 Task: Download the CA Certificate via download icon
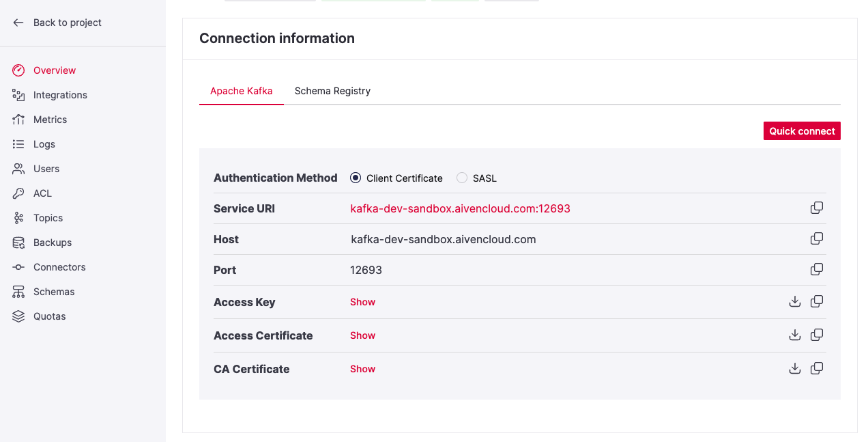(x=795, y=368)
